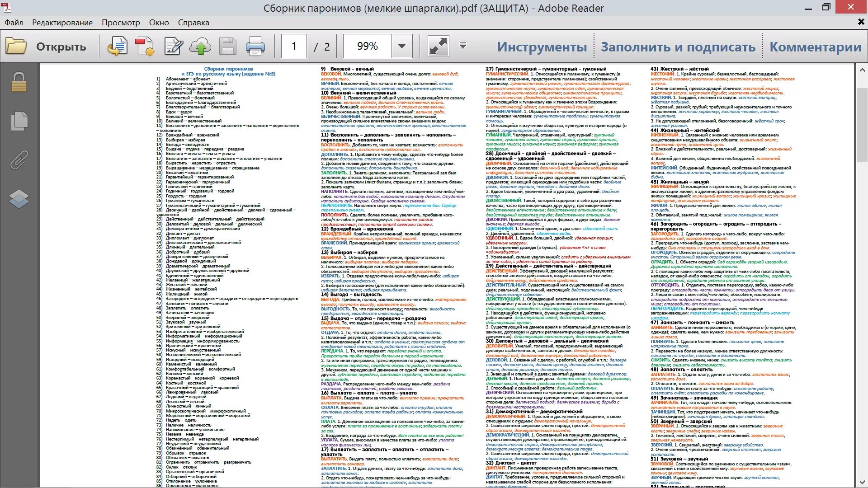Open the Файл menu
Viewport: 868px width, 488px height.
14,23
